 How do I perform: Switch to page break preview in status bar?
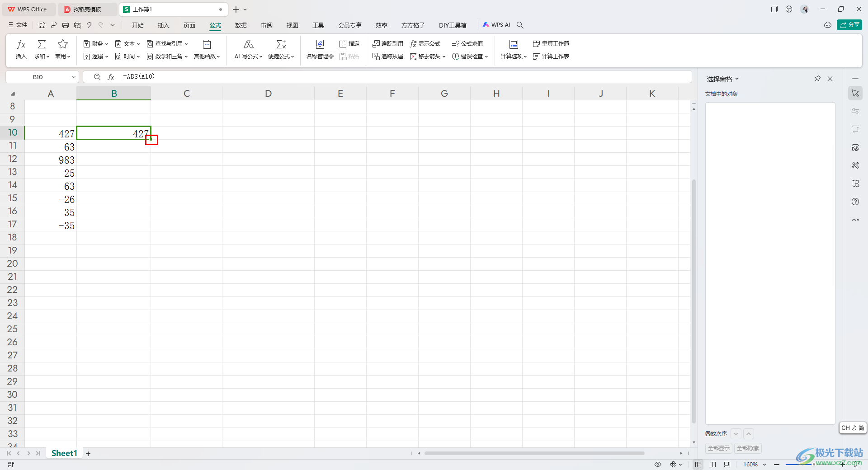click(727, 465)
